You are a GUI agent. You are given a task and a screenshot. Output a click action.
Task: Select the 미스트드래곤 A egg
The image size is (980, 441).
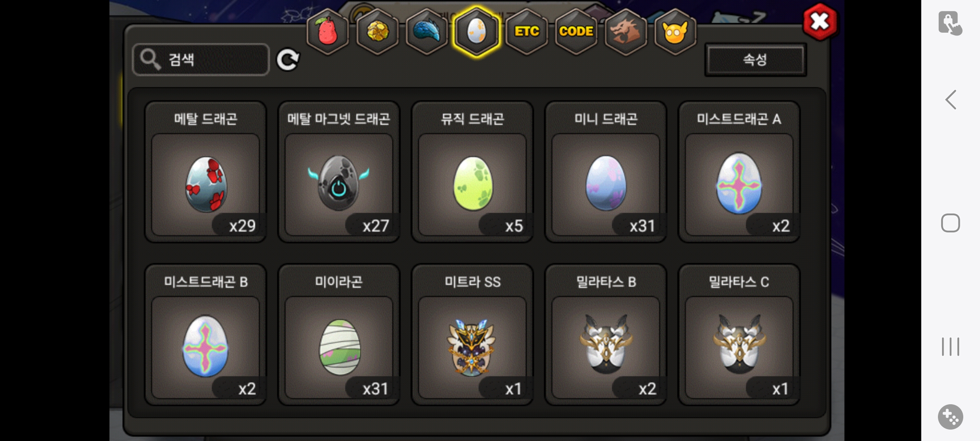[x=739, y=172]
